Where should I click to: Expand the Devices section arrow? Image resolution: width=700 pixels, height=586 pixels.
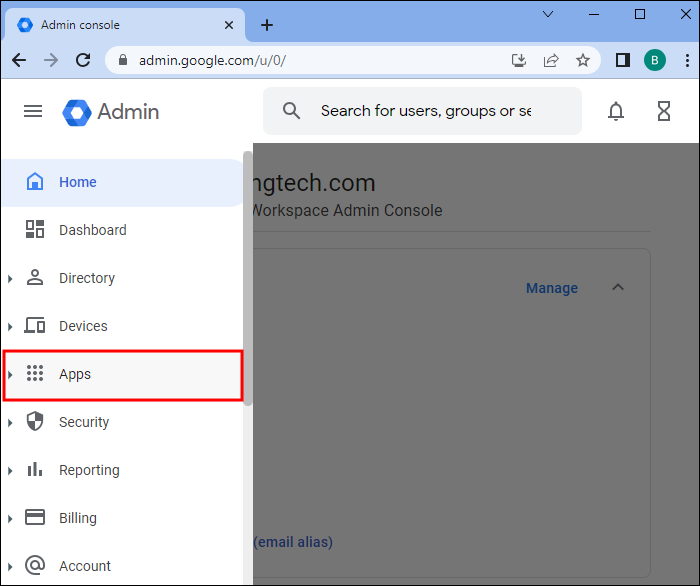(10, 326)
